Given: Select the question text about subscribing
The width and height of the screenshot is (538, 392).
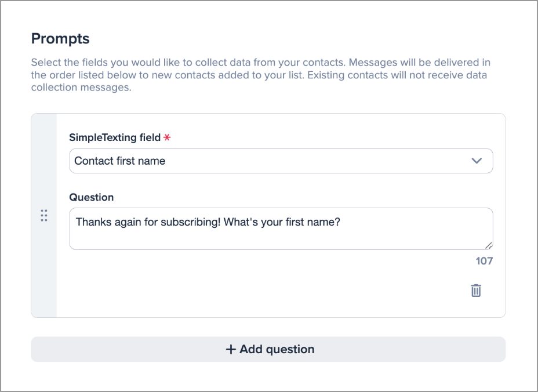Looking at the screenshot, I should 206,222.
